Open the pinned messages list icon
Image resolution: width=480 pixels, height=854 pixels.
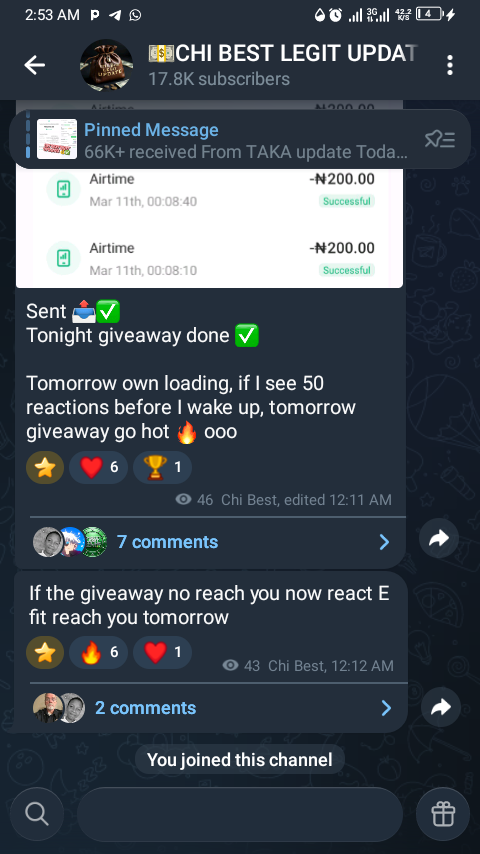tap(439, 139)
